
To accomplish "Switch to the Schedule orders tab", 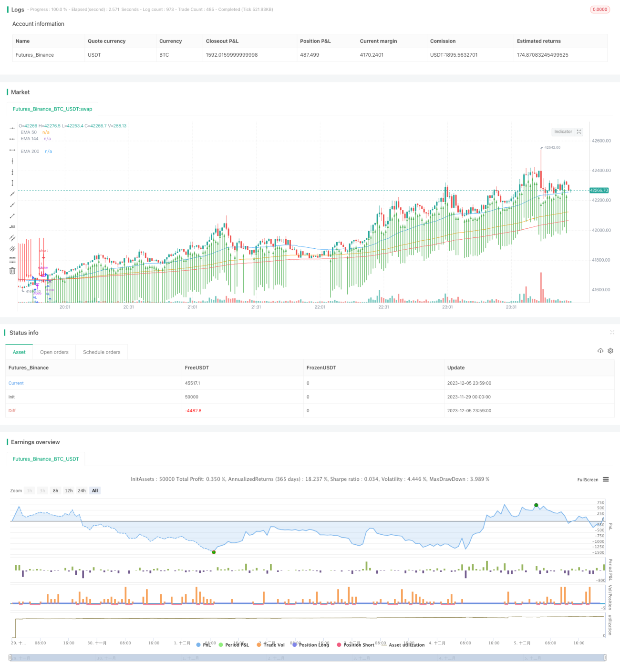I will pos(102,352).
